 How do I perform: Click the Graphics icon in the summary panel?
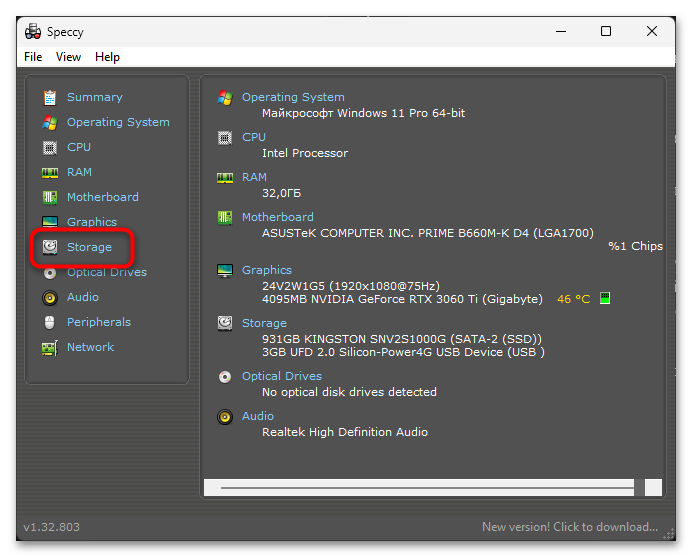(x=225, y=271)
